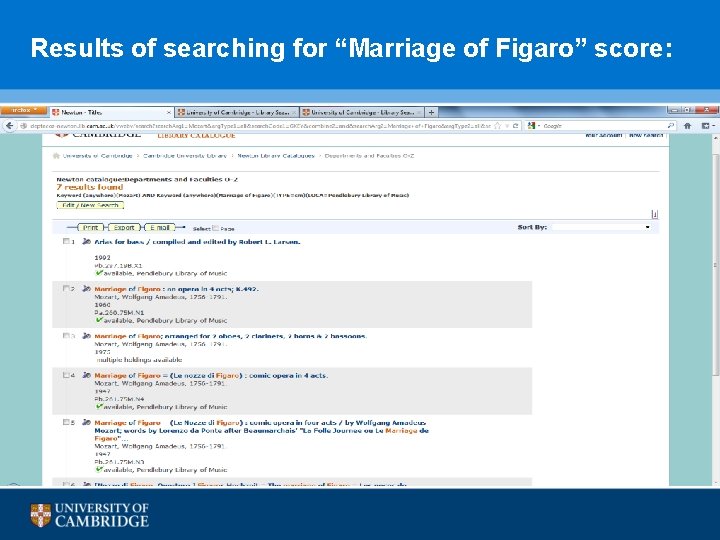Click the search magnifier icon
Viewport: 720px width, 540px height.
[x=671, y=126]
